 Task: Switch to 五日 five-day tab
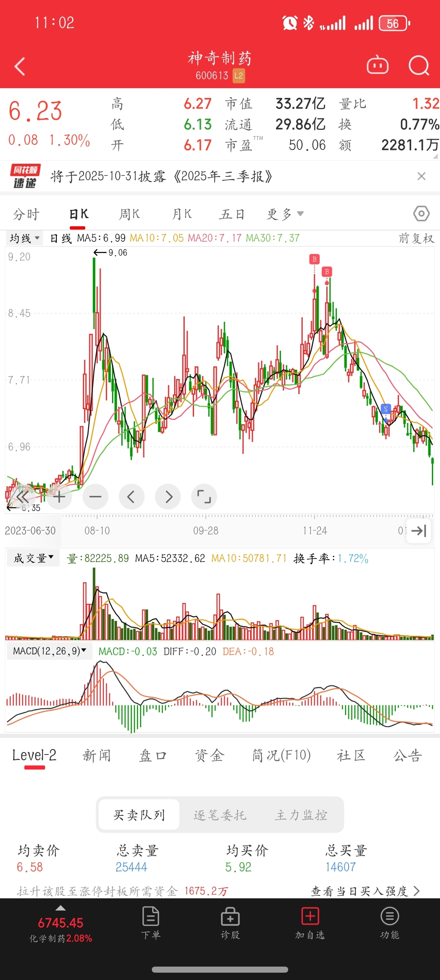point(232,214)
